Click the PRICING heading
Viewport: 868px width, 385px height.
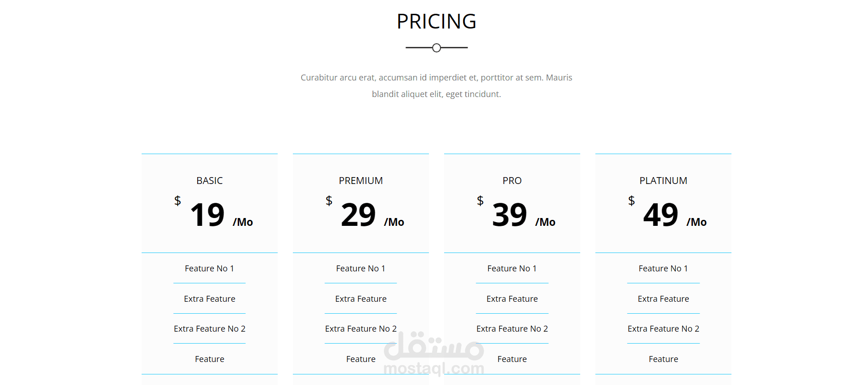point(436,22)
